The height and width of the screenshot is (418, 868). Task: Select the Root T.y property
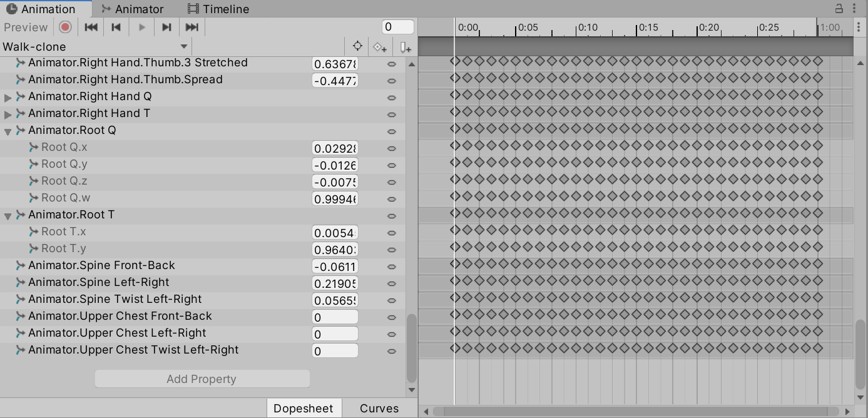tap(64, 248)
